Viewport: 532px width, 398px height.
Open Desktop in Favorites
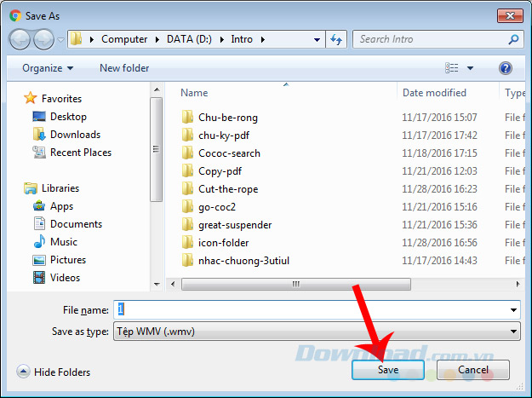(x=68, y=117)
